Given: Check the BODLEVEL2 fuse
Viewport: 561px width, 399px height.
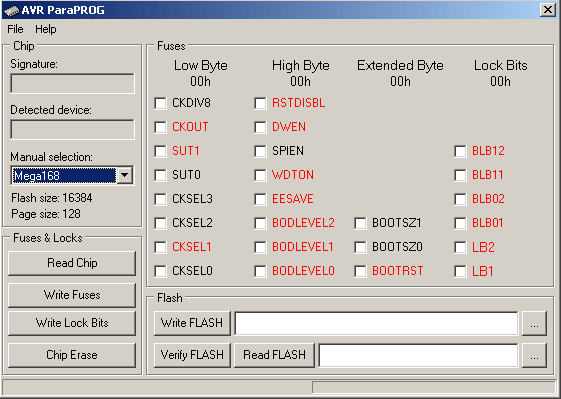Looking at the screenshot, I should pos(260,223).
